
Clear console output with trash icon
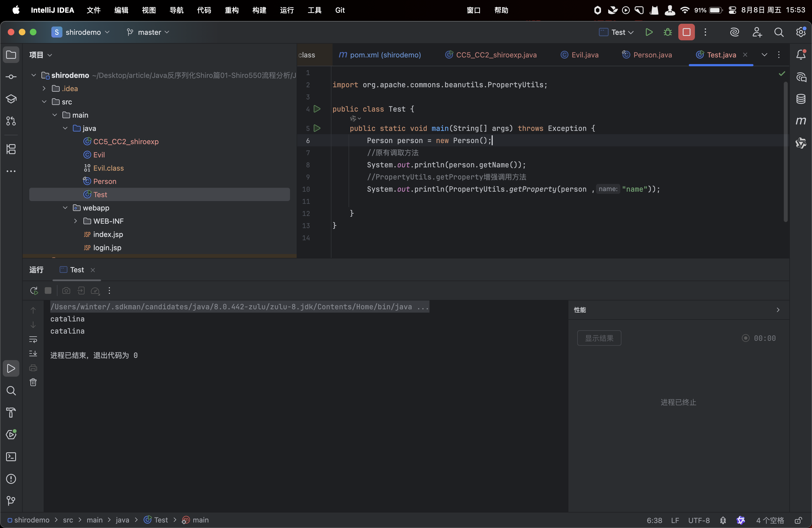[33, 382]
